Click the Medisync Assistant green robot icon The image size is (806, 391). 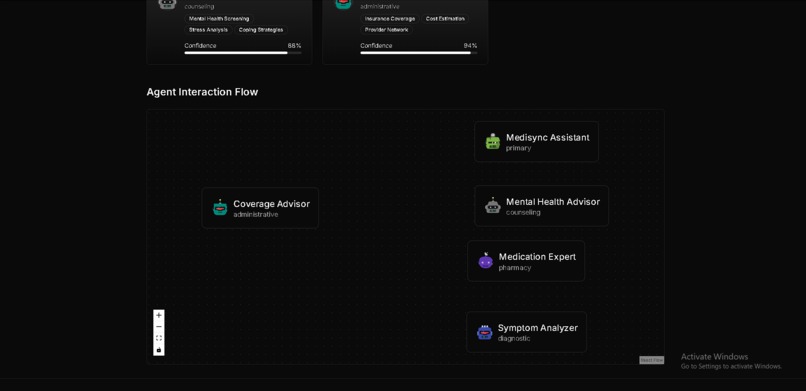[492, 142]
